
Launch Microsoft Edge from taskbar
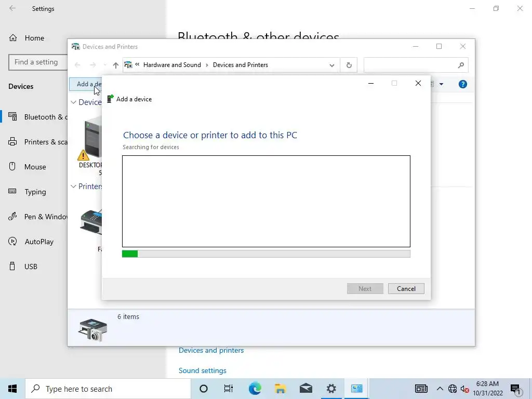click(x=255, y=389)
